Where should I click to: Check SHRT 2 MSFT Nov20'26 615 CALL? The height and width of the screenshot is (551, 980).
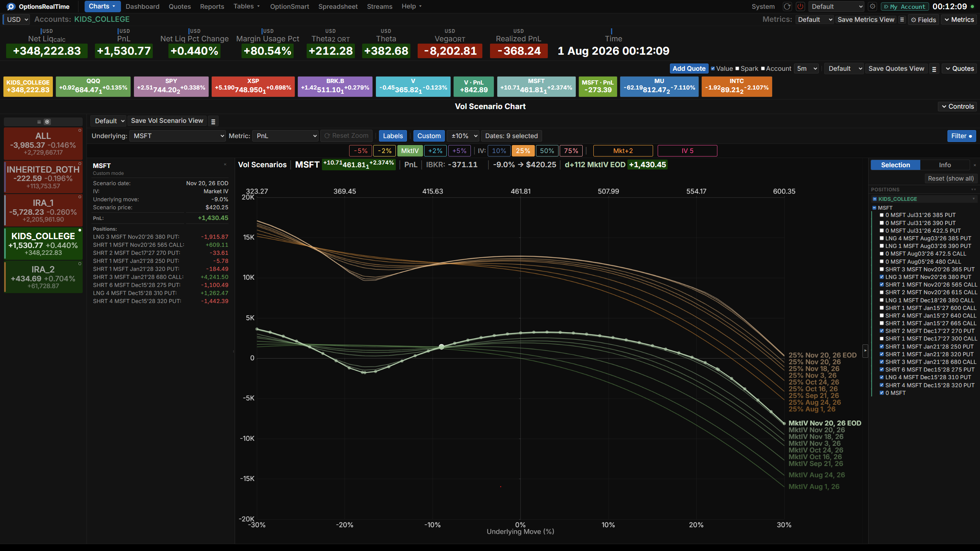[882, 292]
